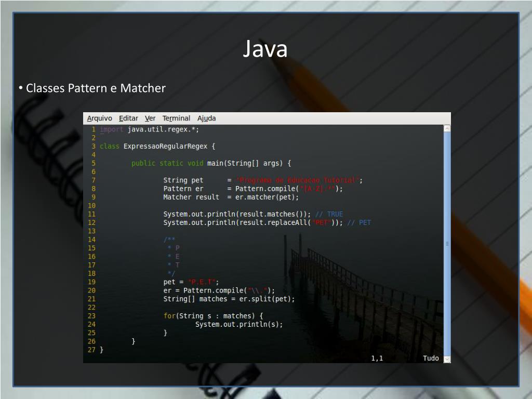Click the 'Tudo' indicator in the status line

[x=431, y=358]
